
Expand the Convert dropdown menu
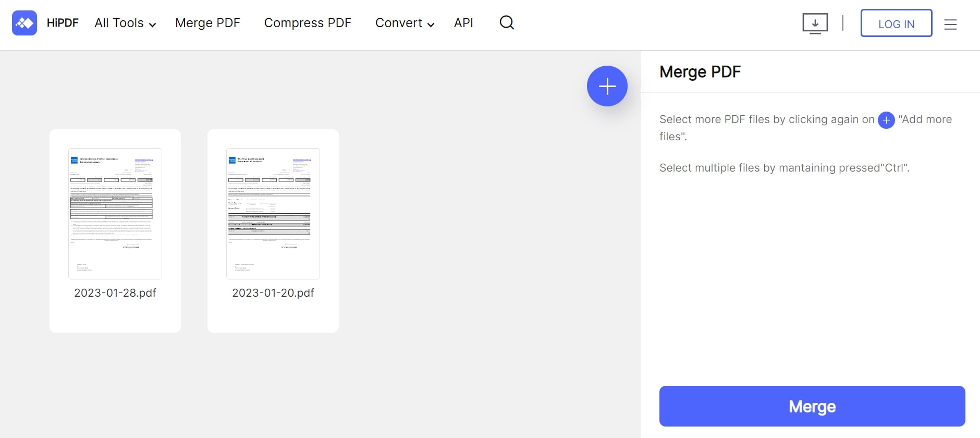tap(405, 23)
